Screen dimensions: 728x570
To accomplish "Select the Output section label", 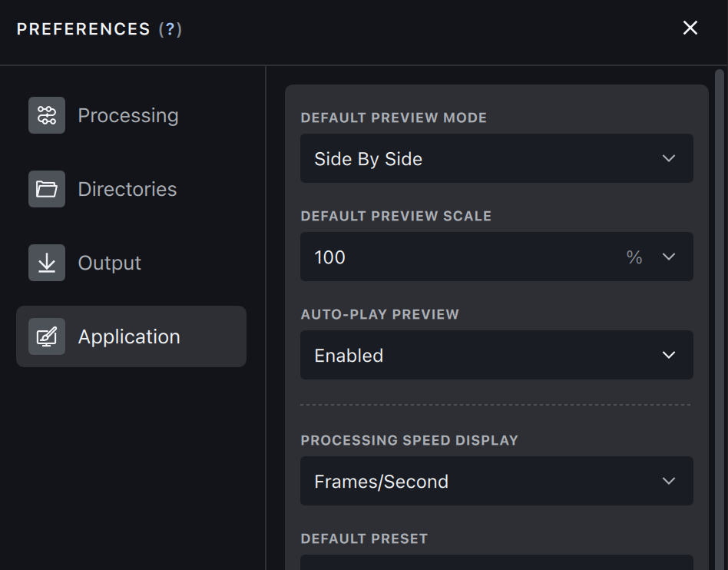I will (110, 263).
